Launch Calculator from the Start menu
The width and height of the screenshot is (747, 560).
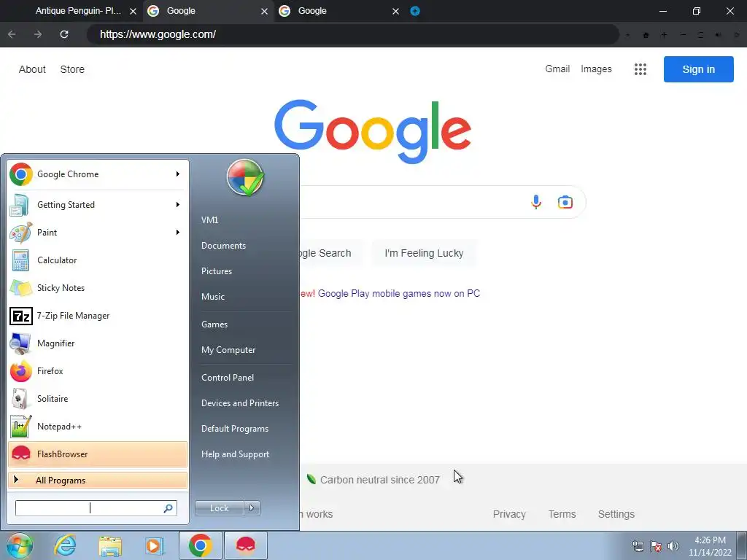(98, 260)
